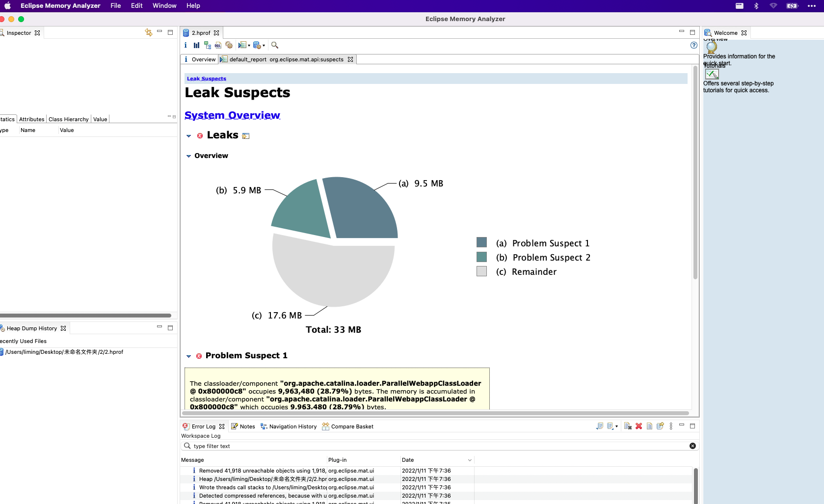
Task: Toggle the Date column sort chevron
Action: pyautogui.click(x=470, y=460)
